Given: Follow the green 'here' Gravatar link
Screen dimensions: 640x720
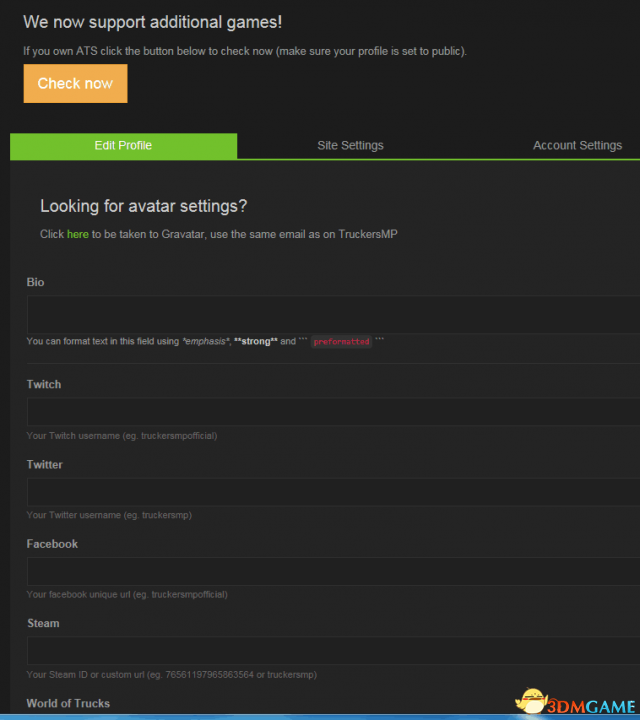Looking at the screenshot, I should 78,234.
